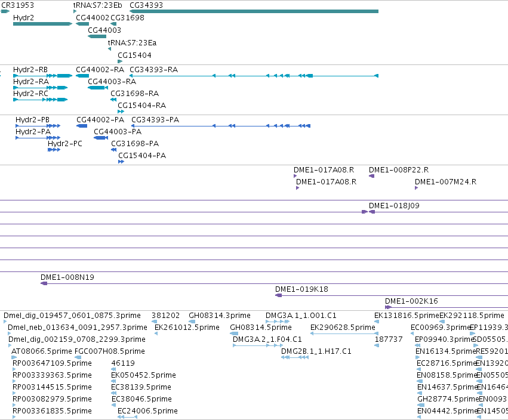Click the RP003339363.5prime EST label
This screenshot has height=420, width=508.
52,376
